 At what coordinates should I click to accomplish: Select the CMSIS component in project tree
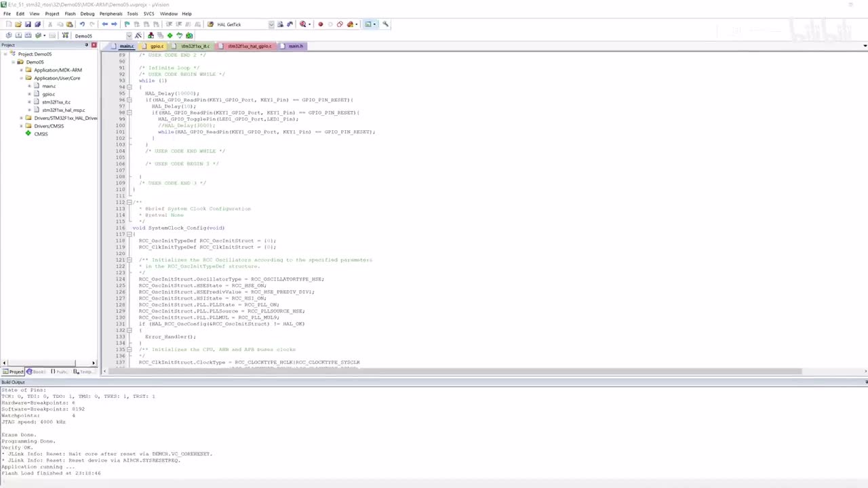point(41,134)
